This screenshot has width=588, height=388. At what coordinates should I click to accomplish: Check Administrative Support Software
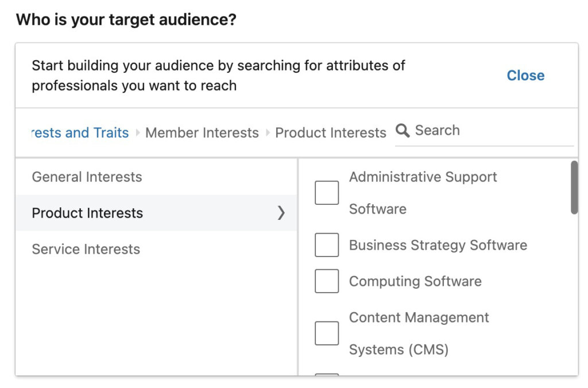pos(326,193)
